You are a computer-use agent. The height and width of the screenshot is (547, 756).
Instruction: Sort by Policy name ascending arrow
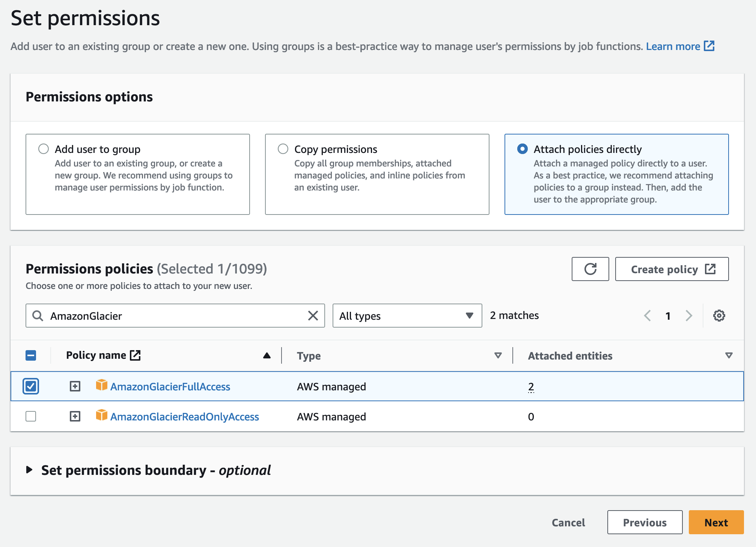coord(267,355)
